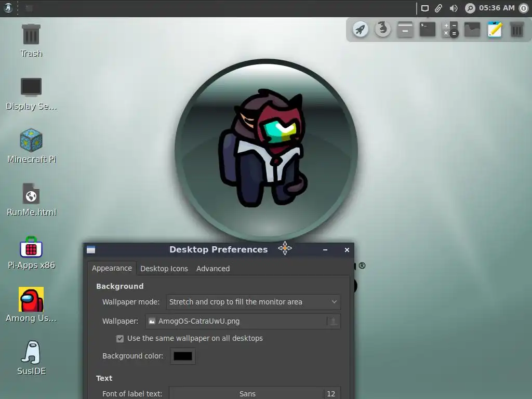The width and height of the screenshot is (532, 399).
Task: Open the file manager folder in dock
Action: coord(472,30)
